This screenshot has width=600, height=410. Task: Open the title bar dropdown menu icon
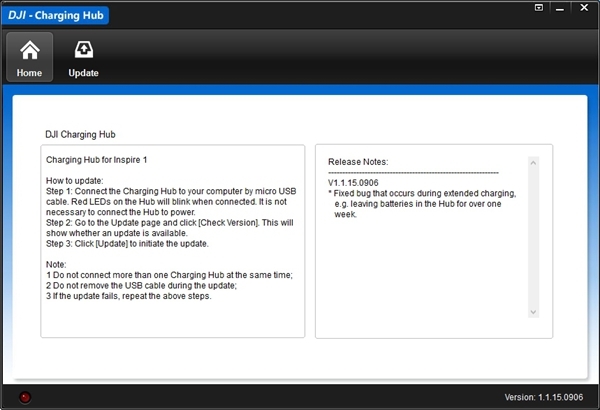pyautogui.click(x=539, y=8)
